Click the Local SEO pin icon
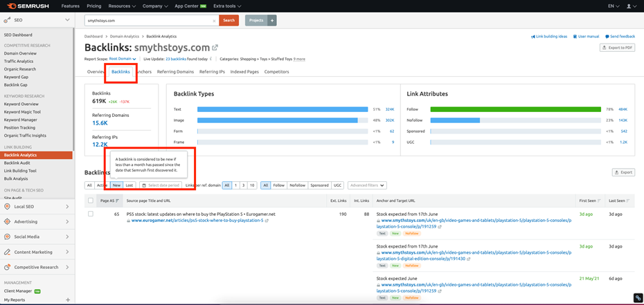 pos(8,207)
